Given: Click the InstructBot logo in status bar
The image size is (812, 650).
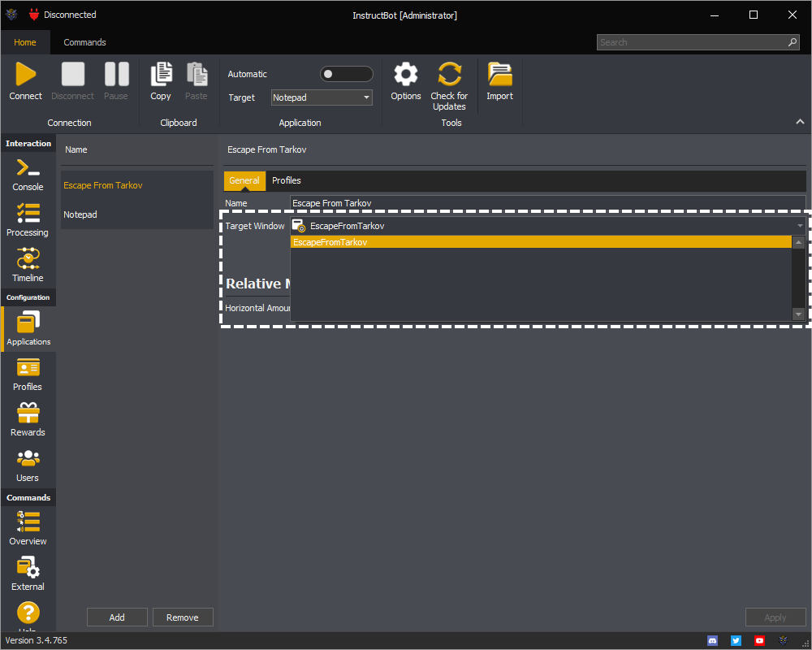Looking at the screenshot, I should pos(783,641).
